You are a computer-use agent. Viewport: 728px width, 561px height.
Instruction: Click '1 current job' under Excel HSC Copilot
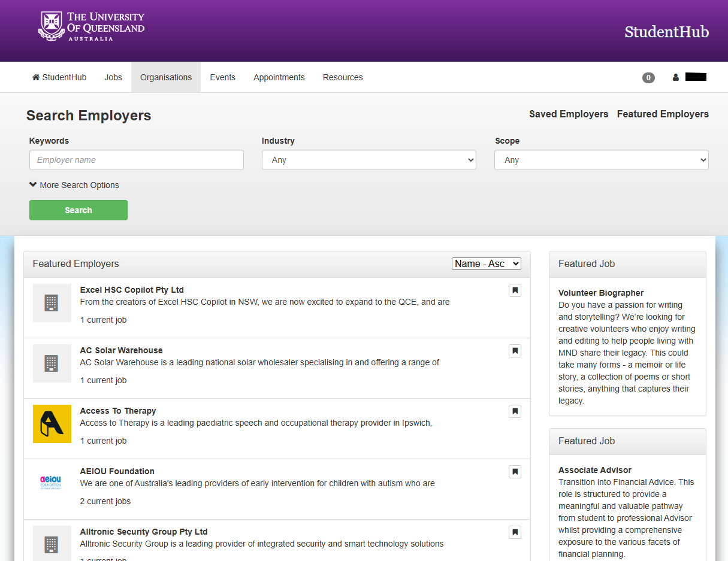coord(104,320)
